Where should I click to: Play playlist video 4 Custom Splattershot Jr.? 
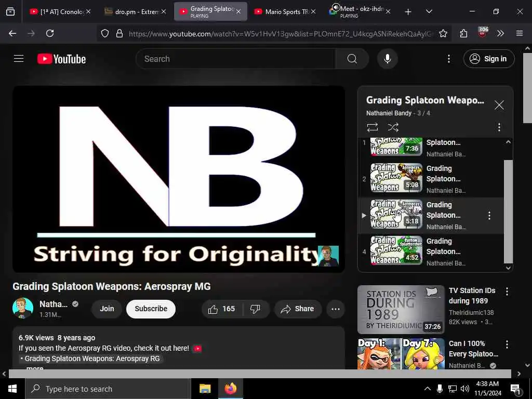click(396, 250)
